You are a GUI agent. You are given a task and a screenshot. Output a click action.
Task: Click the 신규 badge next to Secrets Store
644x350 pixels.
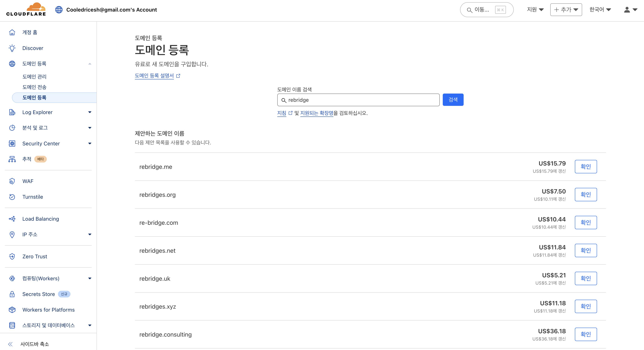point(64,294)
